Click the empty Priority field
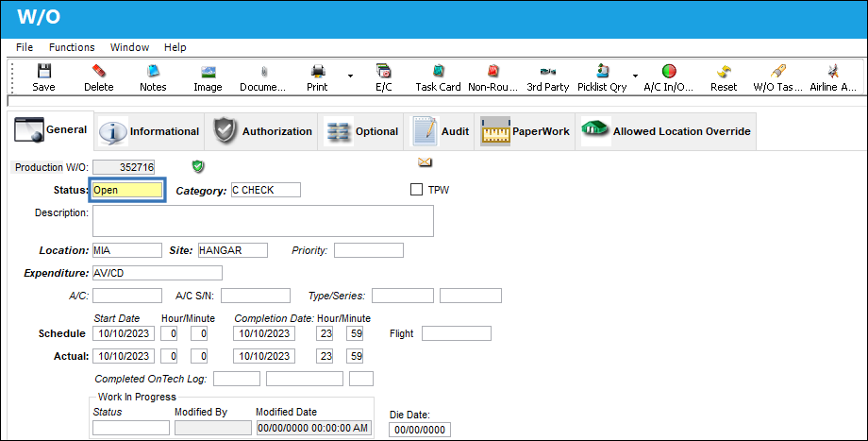The width and height of the screenshot is (868, 441). (x=369, y=250)
